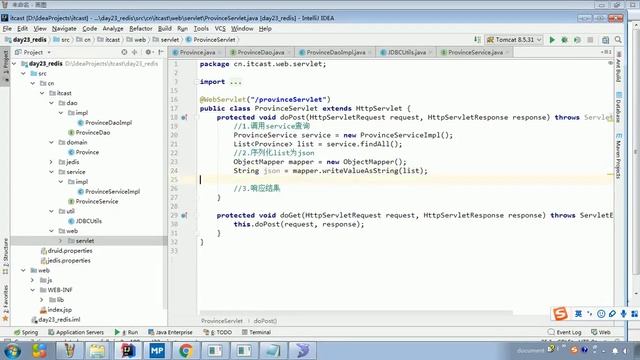Open the Sogou input method icon

[x=560, y=313]
